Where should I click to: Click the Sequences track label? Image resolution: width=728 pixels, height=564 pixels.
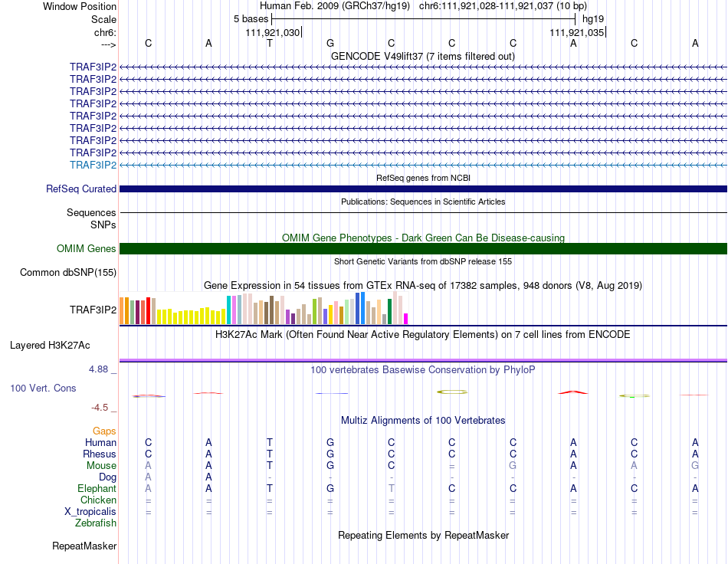pos(91,212)
